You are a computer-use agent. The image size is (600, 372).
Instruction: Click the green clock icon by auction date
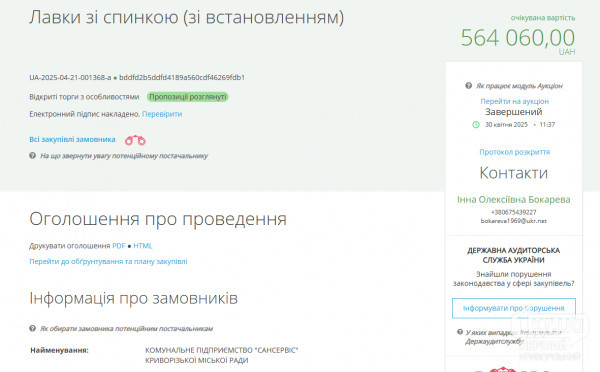(x=476, y=125)
